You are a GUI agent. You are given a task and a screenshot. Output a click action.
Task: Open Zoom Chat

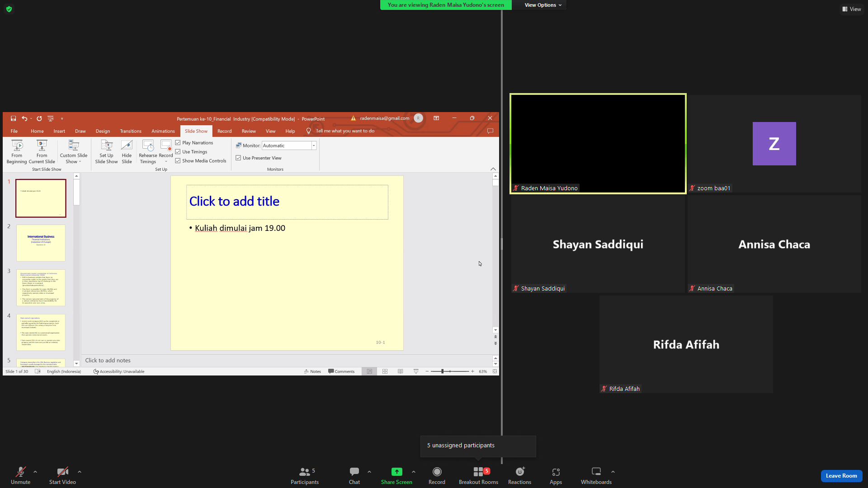(x=354, y=475)
